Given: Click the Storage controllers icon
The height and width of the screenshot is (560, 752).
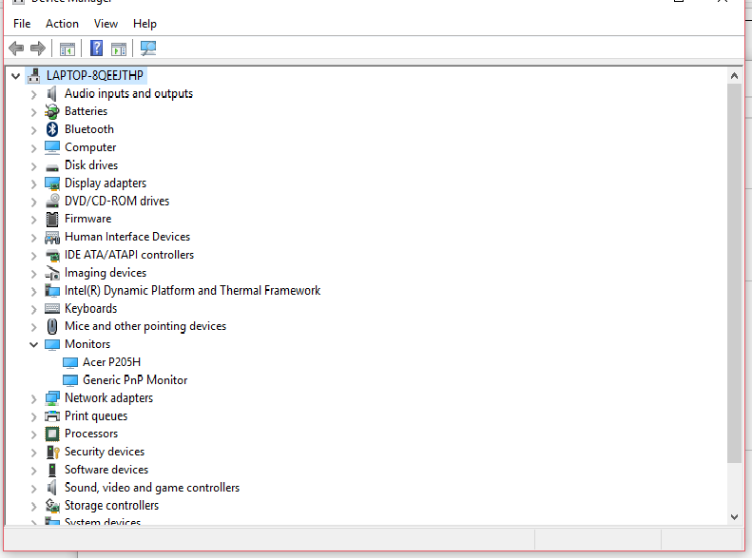Looking at the screenshot, I should [51, 506].
